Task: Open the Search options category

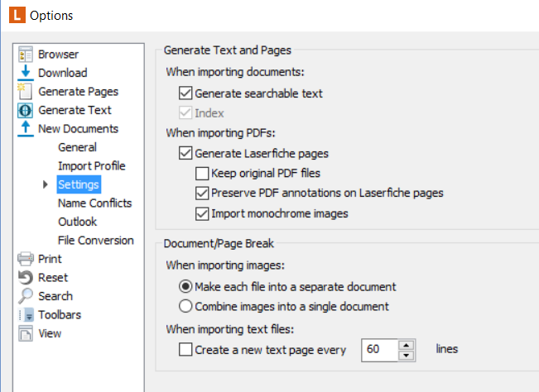Action: click(55, 296)
